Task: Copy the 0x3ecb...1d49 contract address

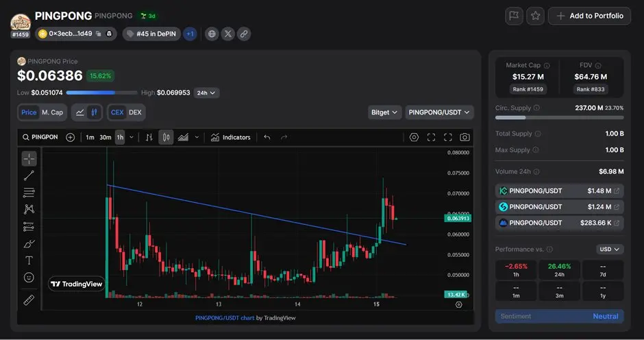Action: tap(99, 34)
